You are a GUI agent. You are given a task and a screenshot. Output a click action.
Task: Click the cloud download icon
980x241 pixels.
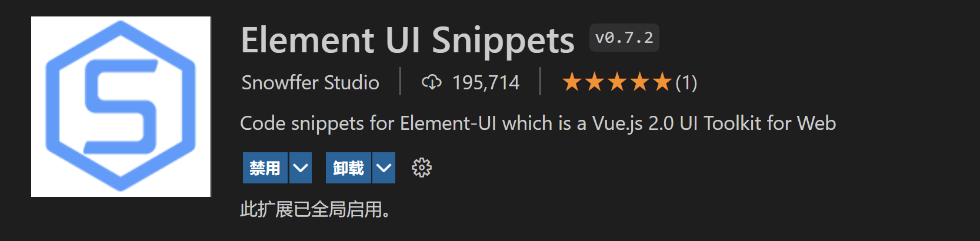tap(431, 82)
